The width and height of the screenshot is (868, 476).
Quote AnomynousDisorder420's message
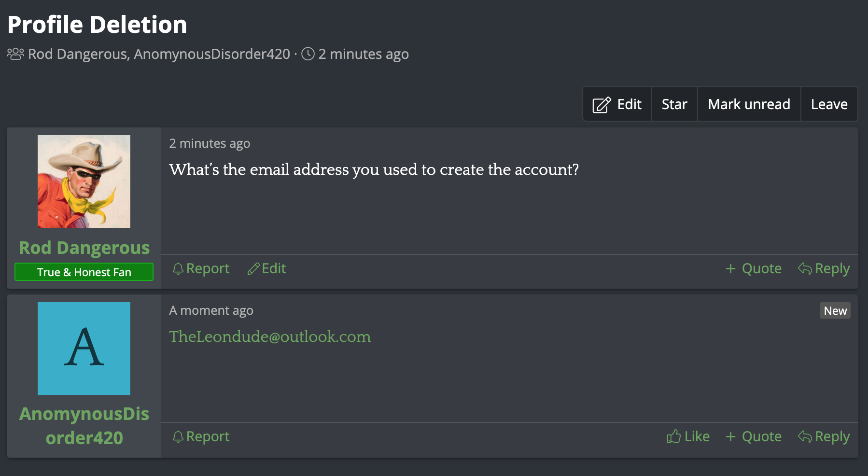pyautogui.click(x=754, y=436)
